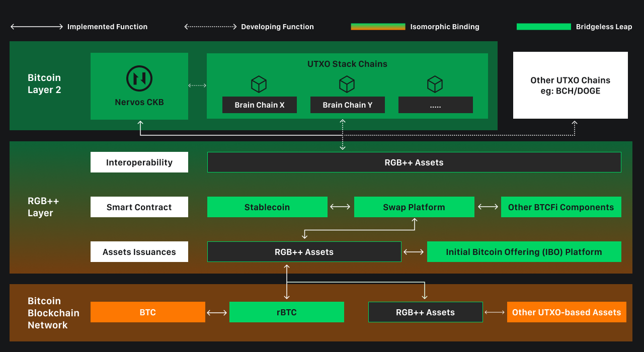
Task: Click the cube icon above the dotted chain box
Action: [x=435, y=84]
